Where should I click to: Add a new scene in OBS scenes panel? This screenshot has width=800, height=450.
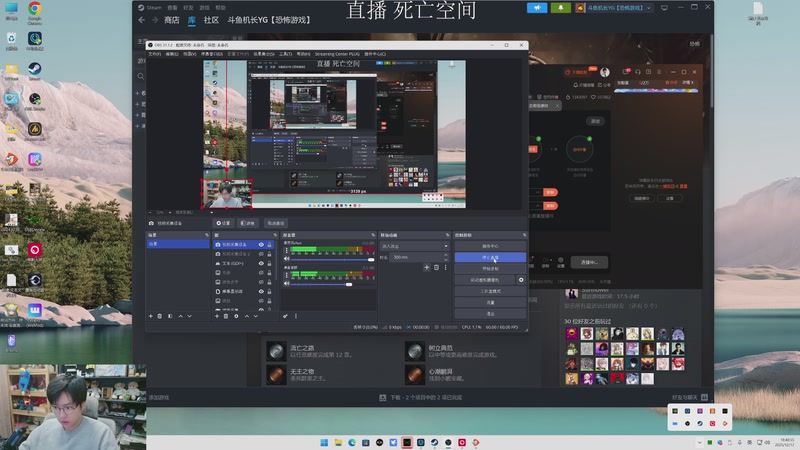point(151,316)
